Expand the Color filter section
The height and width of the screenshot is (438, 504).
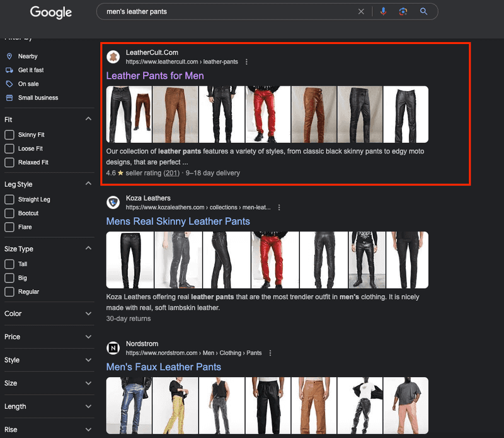(49, 314)
